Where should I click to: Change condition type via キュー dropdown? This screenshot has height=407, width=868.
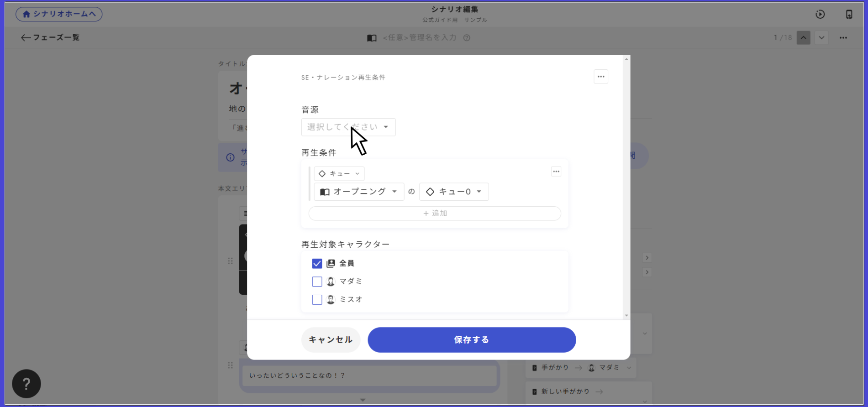pyautogui.click(x=339, y=174)
